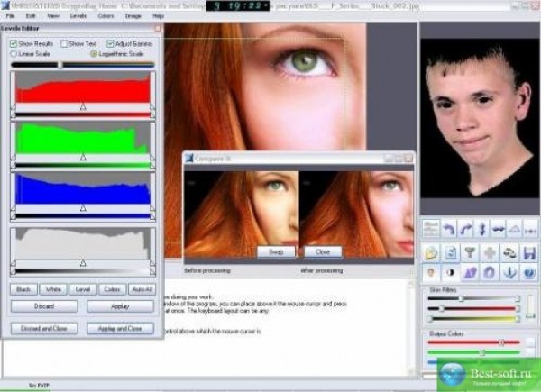The image size is (541, 392).
Task: Open the Levels menu
Action: 79,16
